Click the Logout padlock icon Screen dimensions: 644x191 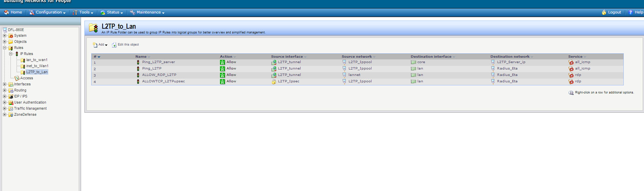(x=604, y=12)
